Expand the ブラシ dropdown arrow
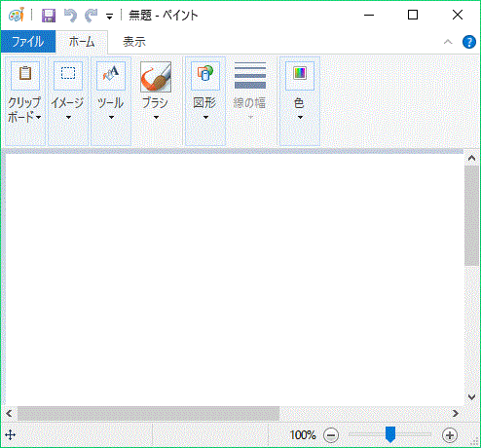Image resolution: width=481 pixels, height=448 pixels. pyautogui.click(x=156, y=117)
